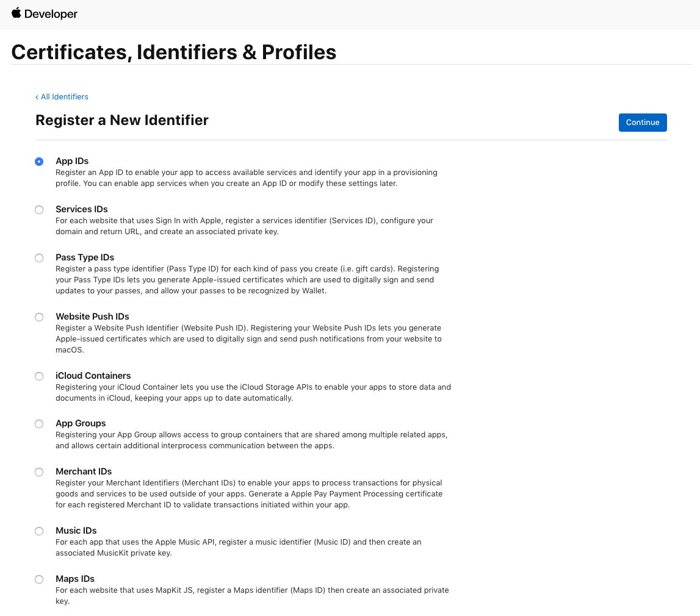Click the Pass Type IDs heading

point(85,257)
